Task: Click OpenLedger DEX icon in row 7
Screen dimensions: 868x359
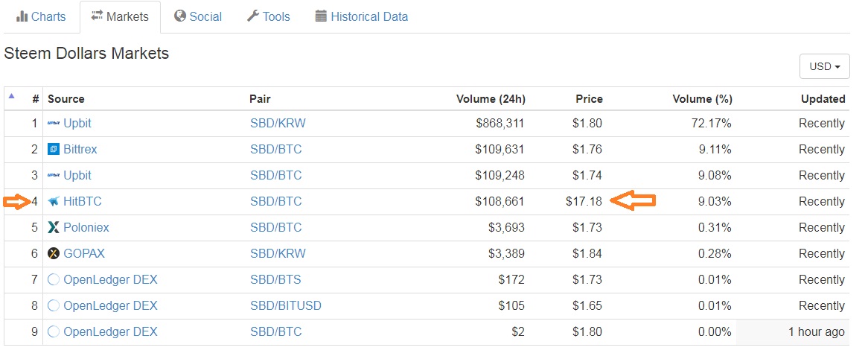Action: pyautogui.click(x=53, y=279)
